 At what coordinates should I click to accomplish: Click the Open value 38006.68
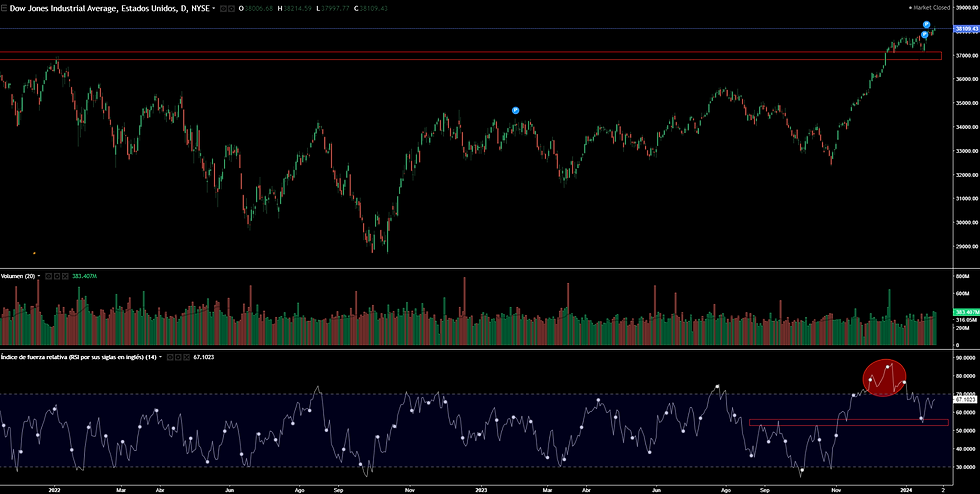coord(258,9)
